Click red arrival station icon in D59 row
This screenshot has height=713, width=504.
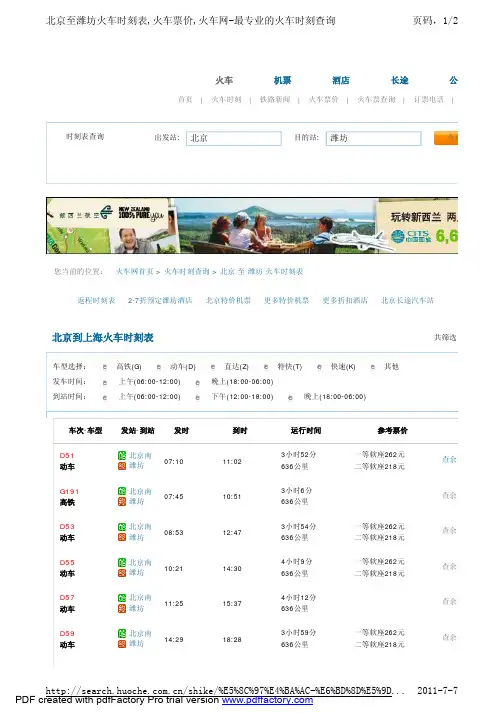click(x=122, y=644)
